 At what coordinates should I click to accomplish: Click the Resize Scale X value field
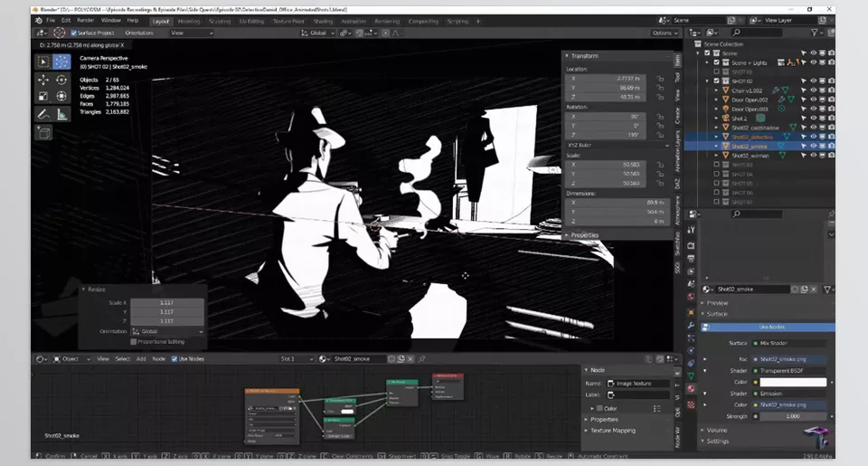click(167, 302)
